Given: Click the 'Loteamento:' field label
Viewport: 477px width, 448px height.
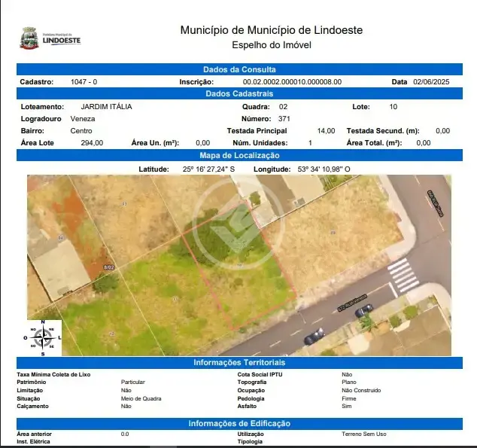Looking at the screenshot, I should tap(43, 107).
